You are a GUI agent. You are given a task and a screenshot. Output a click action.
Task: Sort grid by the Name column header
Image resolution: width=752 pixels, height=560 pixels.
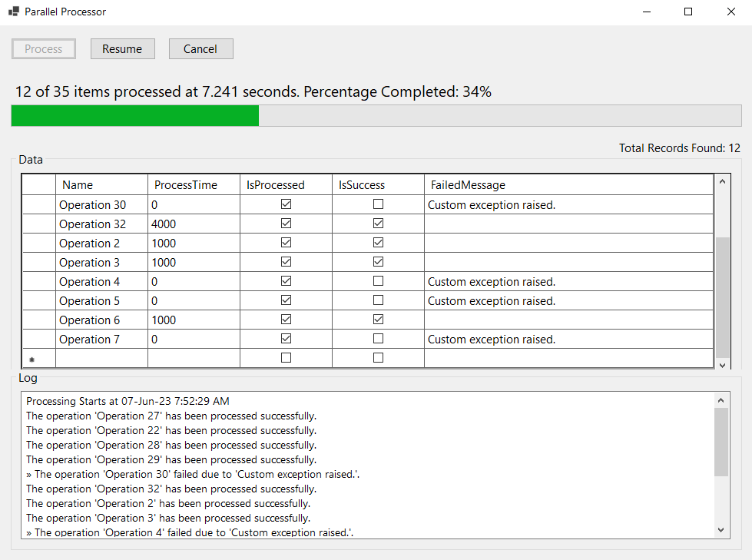[x=101, y=185]
